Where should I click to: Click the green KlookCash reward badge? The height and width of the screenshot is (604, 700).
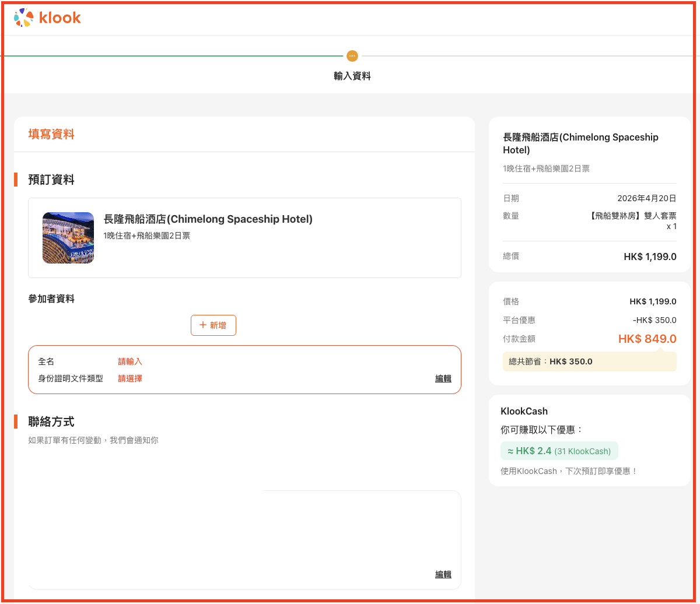pyautogui.click(x=559, y=451)
